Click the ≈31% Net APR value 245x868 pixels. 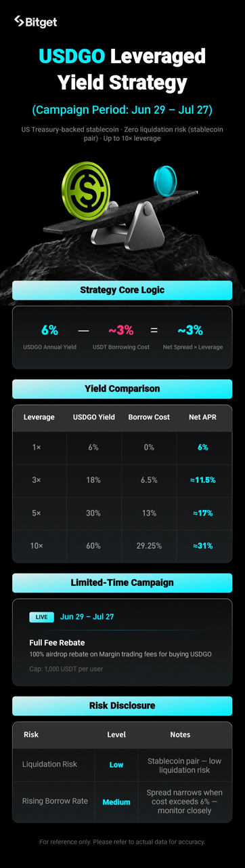click(203, 546)
